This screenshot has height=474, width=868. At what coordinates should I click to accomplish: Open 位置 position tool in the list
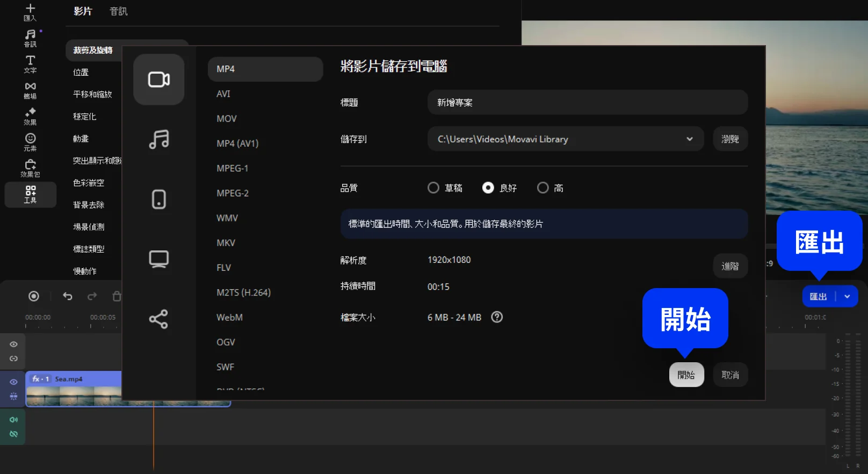pos(81,73)
